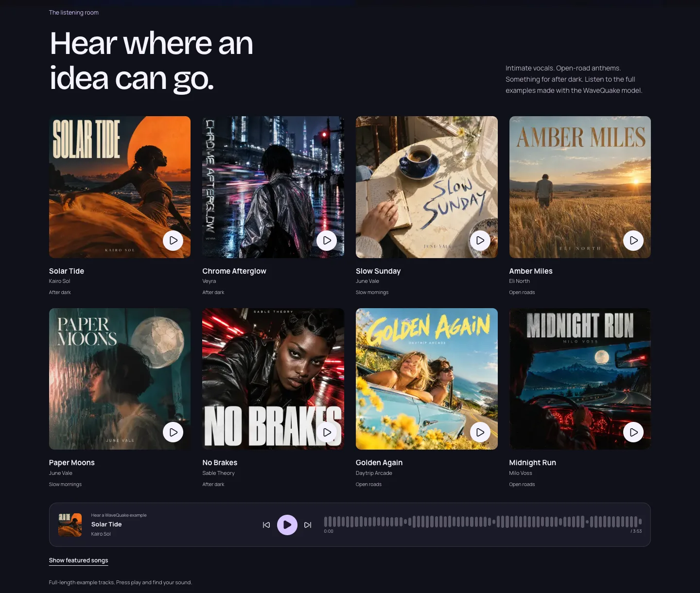Image resolution: width=700 pixels, height=593 pixels.
Task: Select the Chrome Afterglow cover image
Action: (x=273, y=187)
